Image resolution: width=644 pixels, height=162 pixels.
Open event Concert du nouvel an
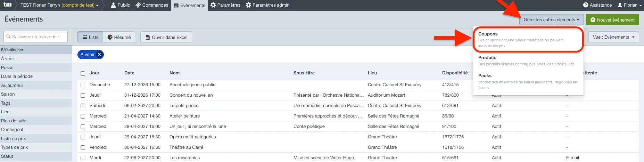(x=191, y=95)
